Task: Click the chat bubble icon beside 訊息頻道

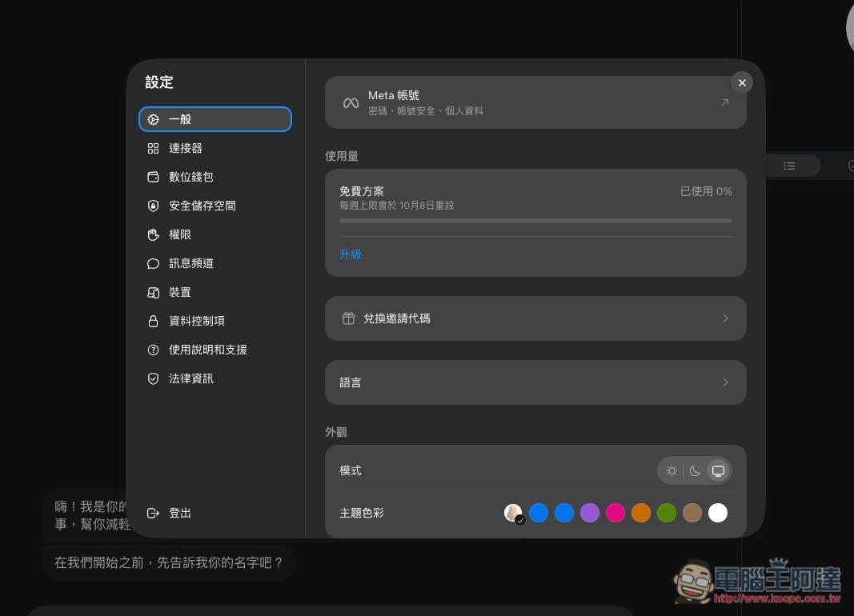Action: [153, 263]
